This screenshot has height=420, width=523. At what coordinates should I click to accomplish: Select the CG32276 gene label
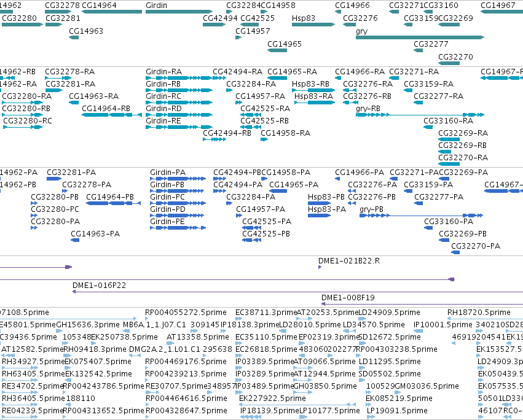click(360, 18)
